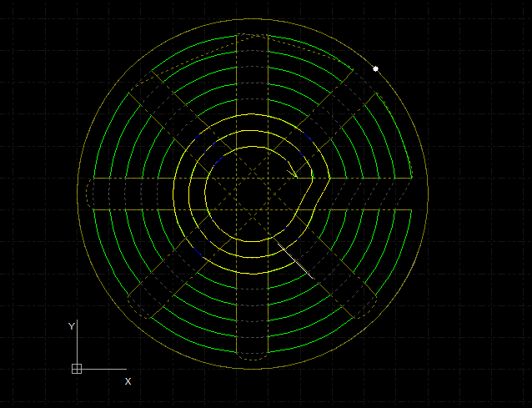The image size is (532, 408).
Task: Select the white diagonal line segment
Action: (x=295, y=260)
